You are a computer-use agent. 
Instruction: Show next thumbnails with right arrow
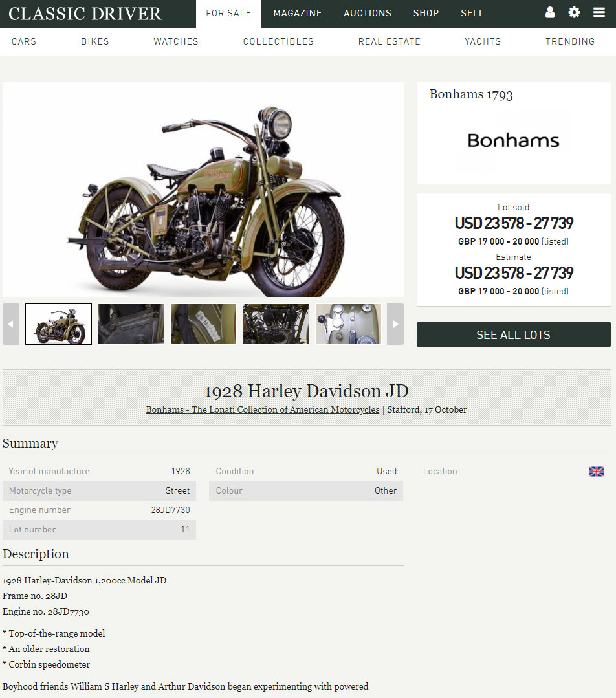(395, 324)
